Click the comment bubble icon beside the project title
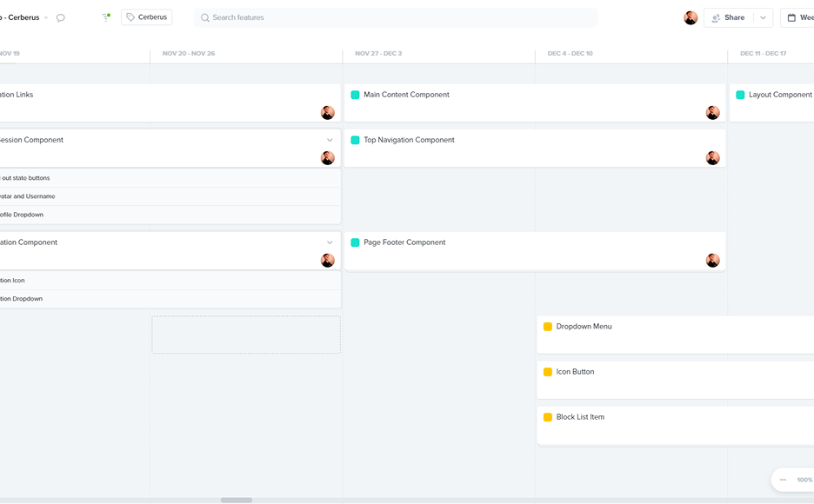 59,17
